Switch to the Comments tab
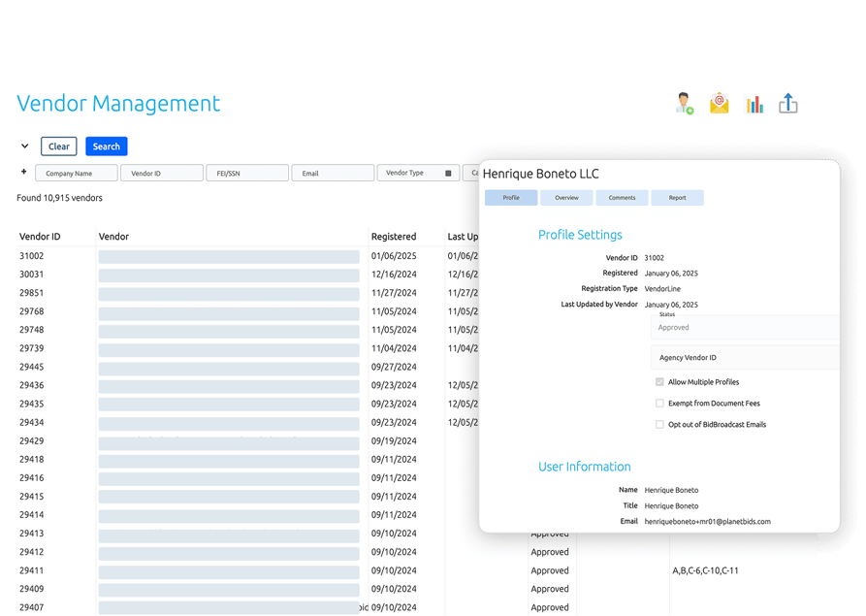Screen dimensions: 866x616 click(622, 198)
